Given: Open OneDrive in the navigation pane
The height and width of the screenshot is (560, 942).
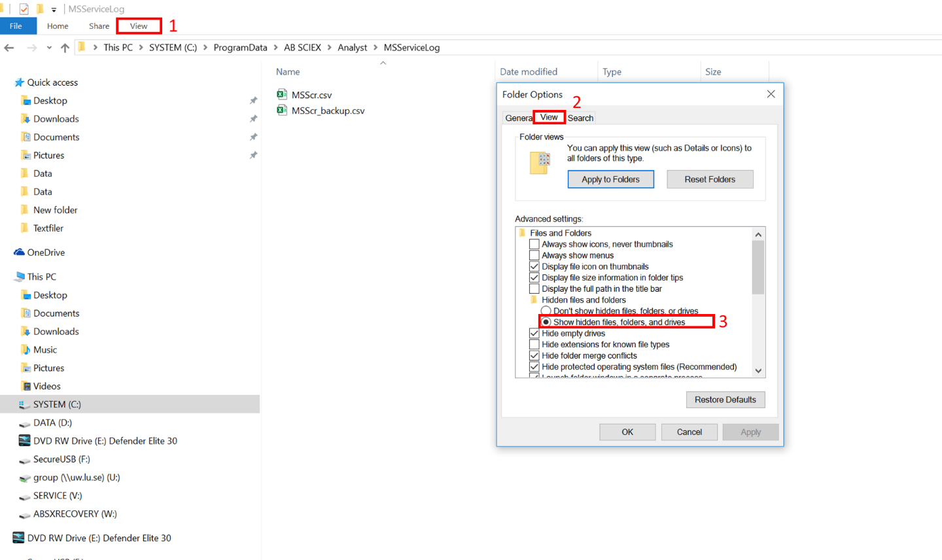Looking at the screenshot, I should (46, 253).
